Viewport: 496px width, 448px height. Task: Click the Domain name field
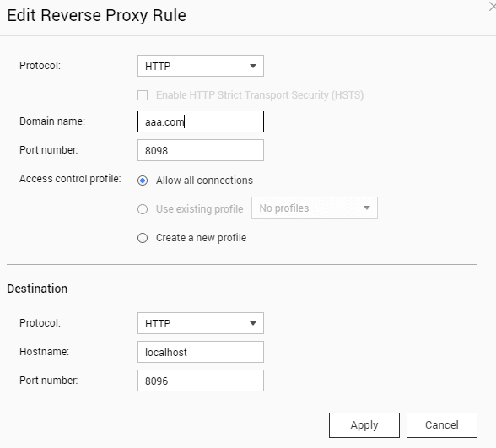(x=201, y=121)
